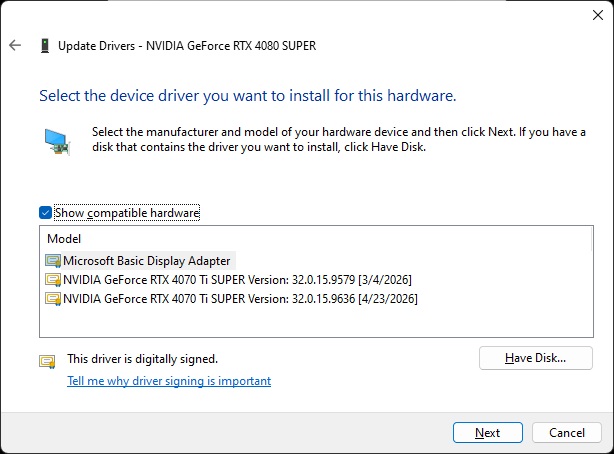Click the digitally signed certificate icon
614x454 pixels.
(47, 361)
